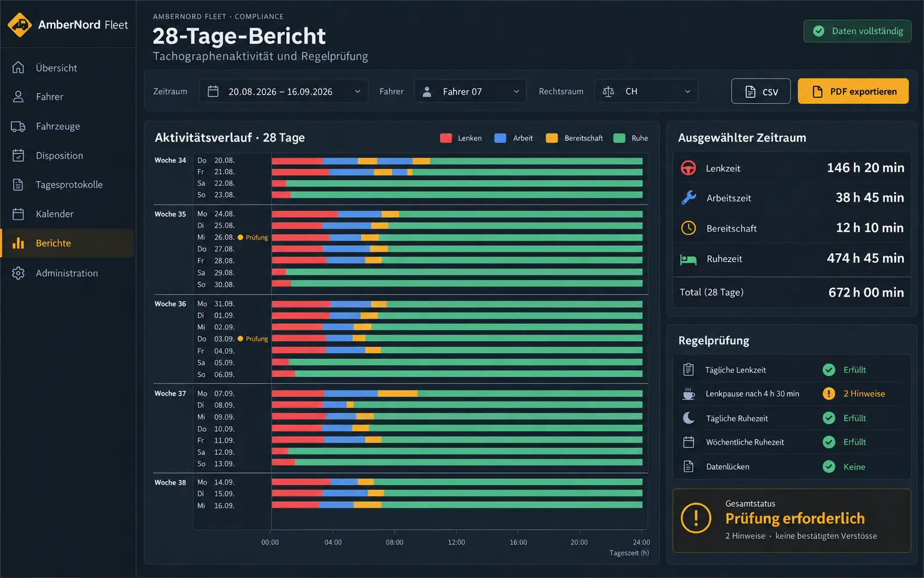Click the Erfüllt status for Wöchentliche Ruhezeit
924x578 pixels.
point(855,442)
